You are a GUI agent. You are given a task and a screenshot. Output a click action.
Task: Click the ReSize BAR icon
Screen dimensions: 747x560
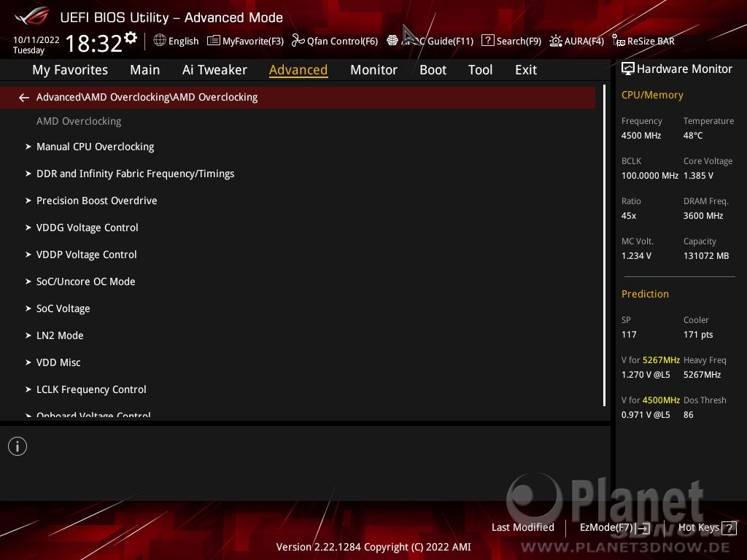point(619,41)
